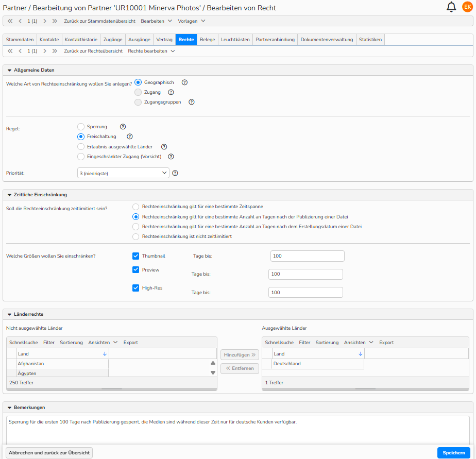Show help for Erlaubnis ausgewählte Länder
476x459 pixels.
tap(164, 147)
